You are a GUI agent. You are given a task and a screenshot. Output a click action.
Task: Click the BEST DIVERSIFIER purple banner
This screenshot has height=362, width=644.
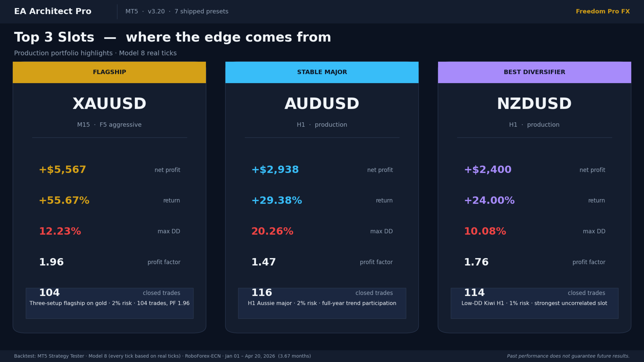pyautogui.click(x=534, y=72)
